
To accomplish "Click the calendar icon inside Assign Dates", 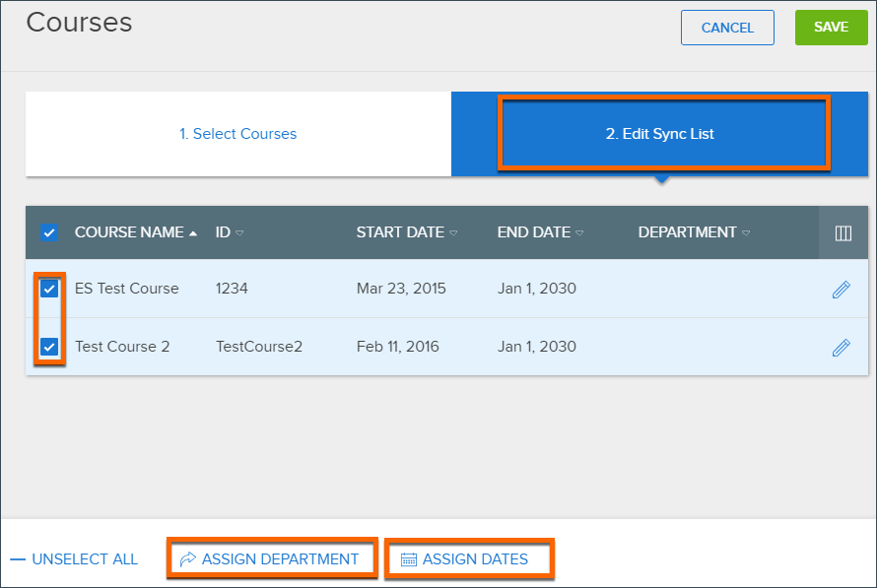I will click(409, 558).
